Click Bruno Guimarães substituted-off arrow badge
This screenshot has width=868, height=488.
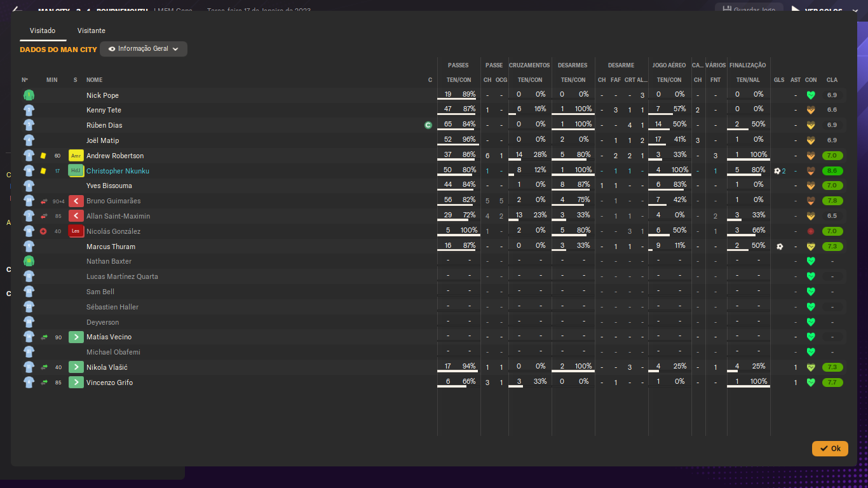tap(76, 201)
